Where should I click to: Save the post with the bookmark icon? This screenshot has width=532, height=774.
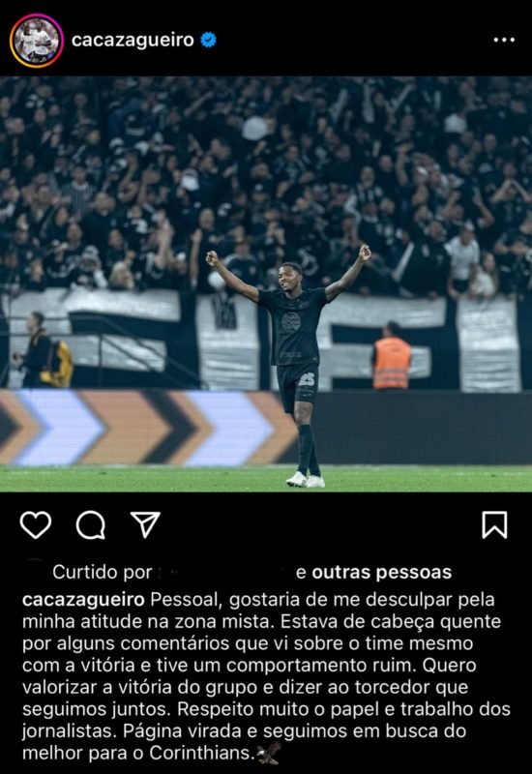[494, 524]
